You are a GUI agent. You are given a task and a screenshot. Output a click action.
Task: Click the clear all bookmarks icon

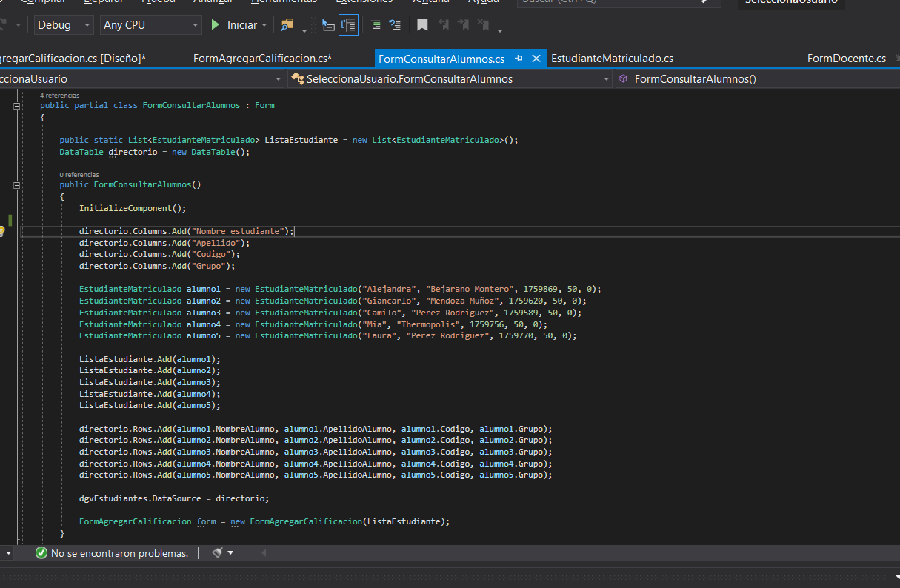coord(483,25)
